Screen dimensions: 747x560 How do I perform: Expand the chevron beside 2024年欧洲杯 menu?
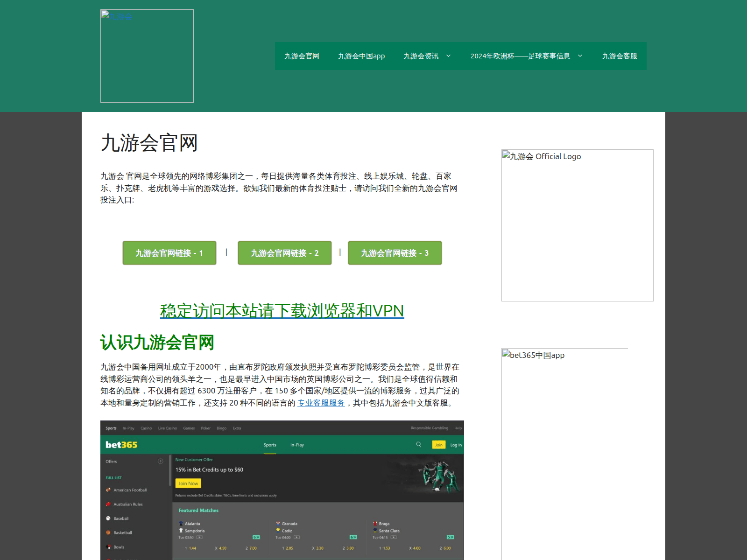[x=580, y=56]
